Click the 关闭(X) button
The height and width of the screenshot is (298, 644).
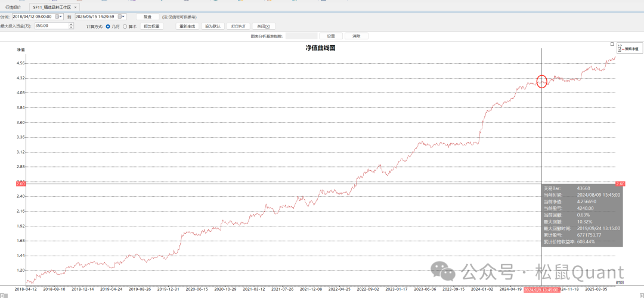click(264, 26)
